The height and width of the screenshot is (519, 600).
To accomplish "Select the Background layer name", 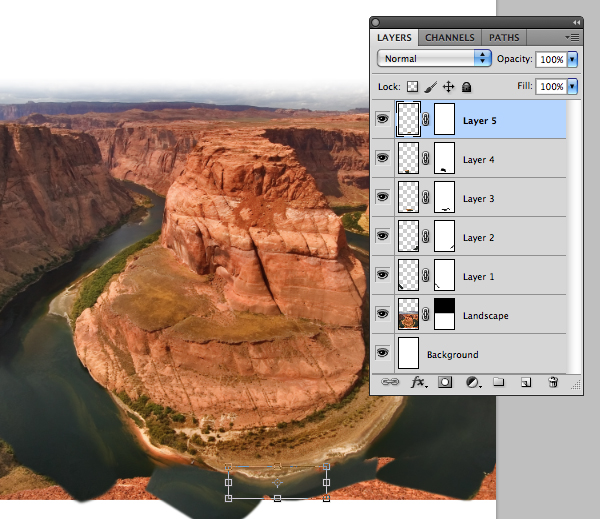I will [452, 355].
